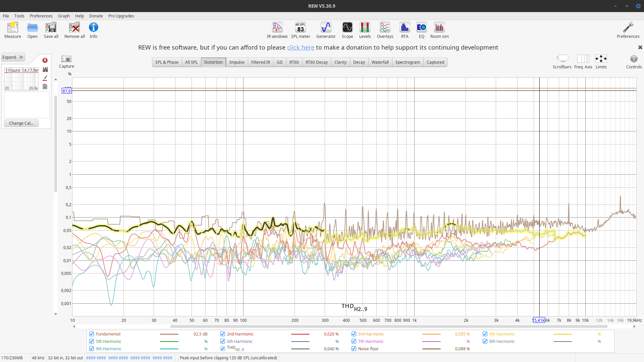This screenshot has height=362, width=644.
Task: Toggle the 8th Harmonic checkbox
Action: 485,341
